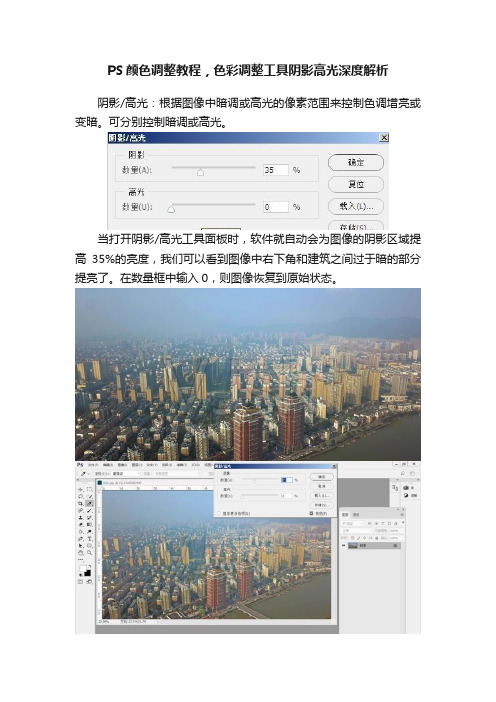496x702 pixels.
Task: Click the load button in lower dialog
Action: (x=321, y=496)
